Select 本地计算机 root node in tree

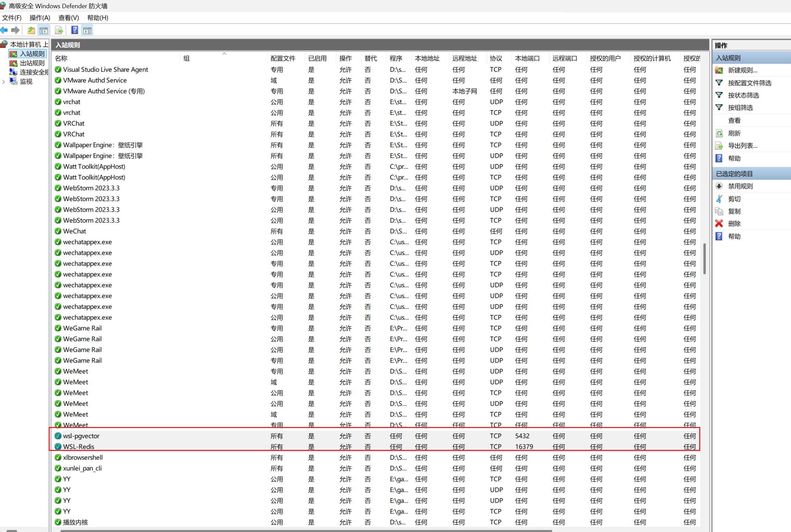(29, 44)
